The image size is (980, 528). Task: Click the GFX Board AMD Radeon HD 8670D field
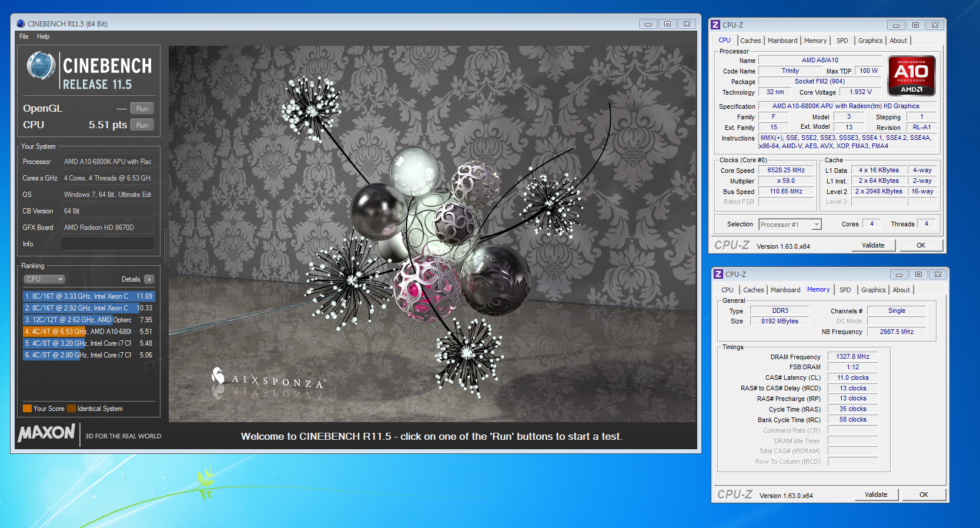click(108, 228)
